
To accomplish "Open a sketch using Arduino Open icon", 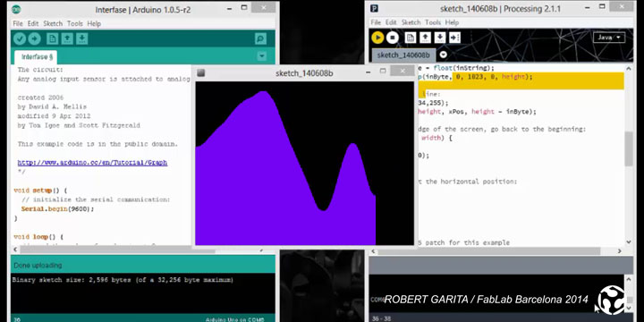I will [x=67, y=39].
